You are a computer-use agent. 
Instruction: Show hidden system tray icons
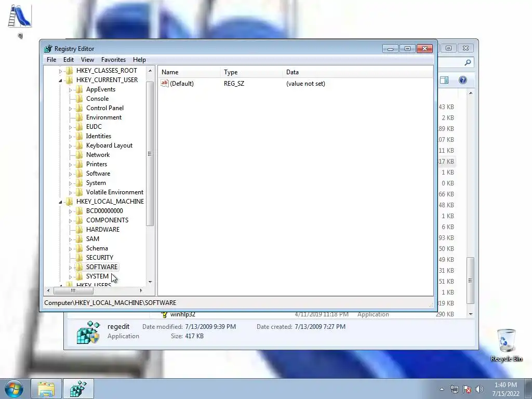(442, 389)
